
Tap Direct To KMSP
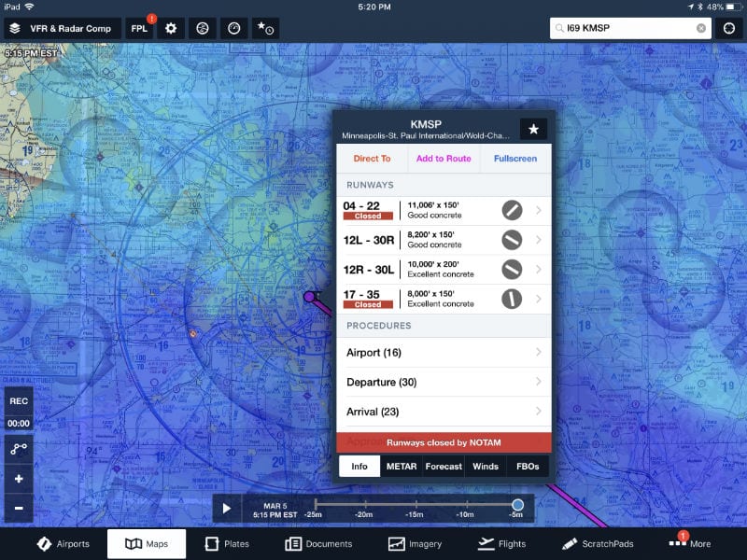click(372, 159)
